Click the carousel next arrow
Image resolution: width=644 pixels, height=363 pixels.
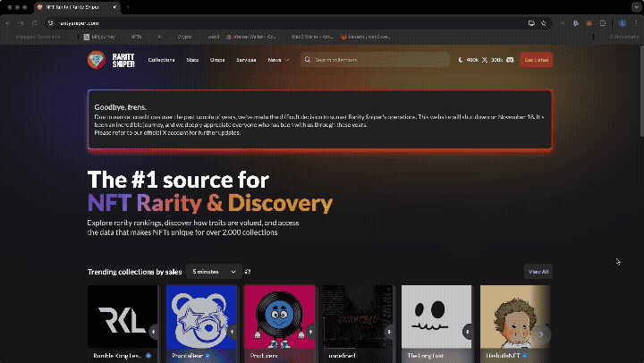pos(541,334)
